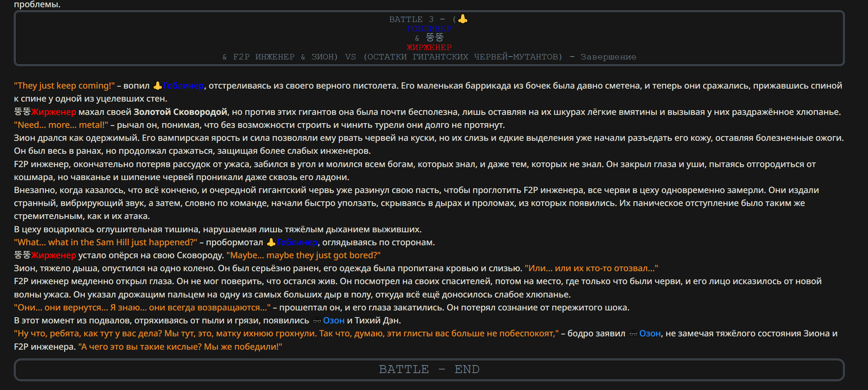Open the Озон link before "и Тихий Дэн"

(334, 320)
